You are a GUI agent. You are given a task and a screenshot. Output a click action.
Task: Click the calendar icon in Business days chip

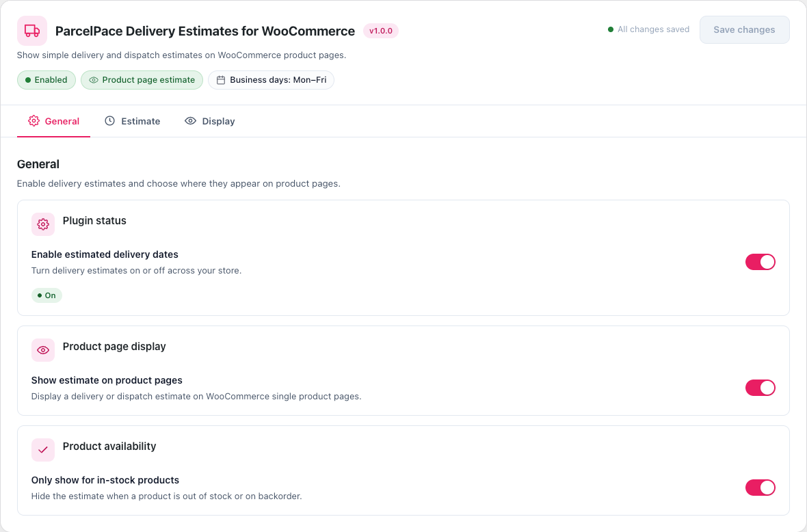coord(221,80)
